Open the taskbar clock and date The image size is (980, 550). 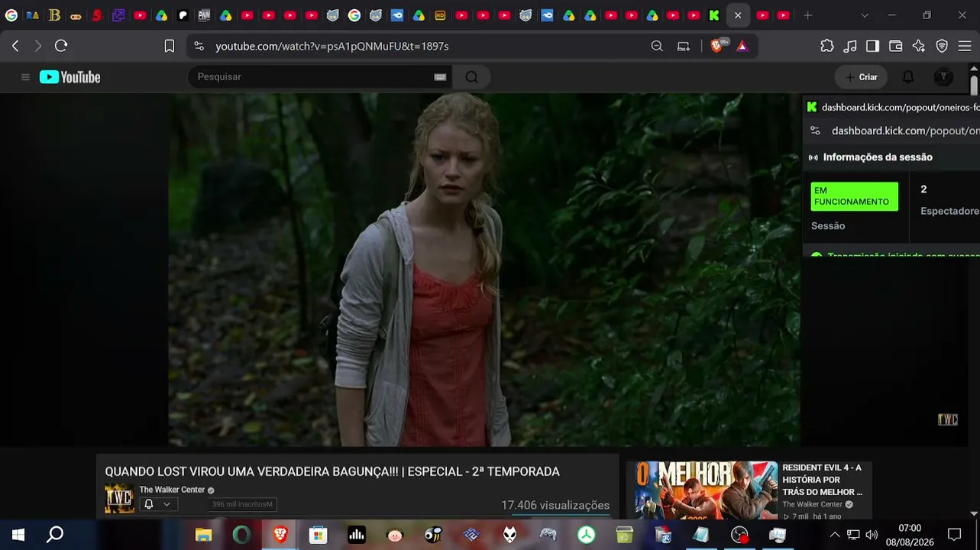(x=910, y=535)
